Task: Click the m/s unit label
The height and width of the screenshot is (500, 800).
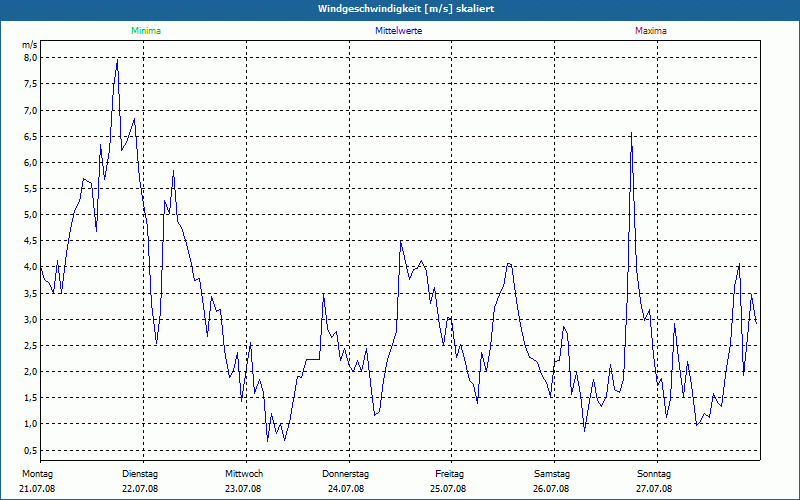Action: (x=30, y=45)
